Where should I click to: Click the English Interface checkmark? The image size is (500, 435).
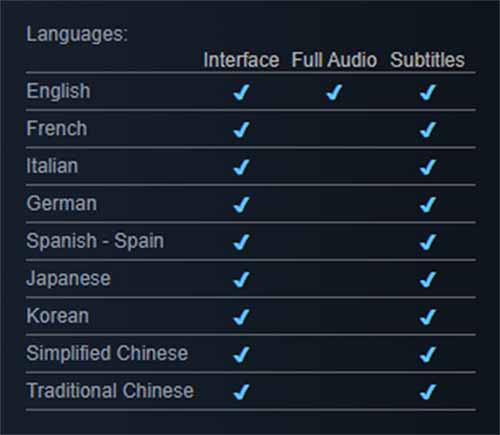(241, 92)
